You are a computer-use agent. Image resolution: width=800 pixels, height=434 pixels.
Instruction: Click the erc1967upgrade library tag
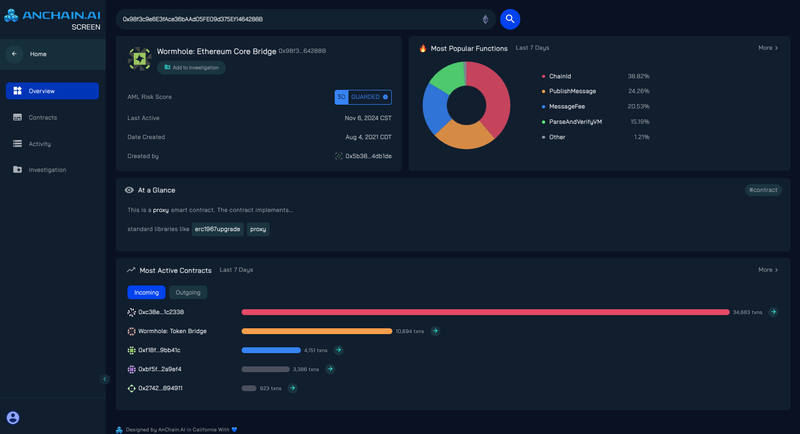217,229
